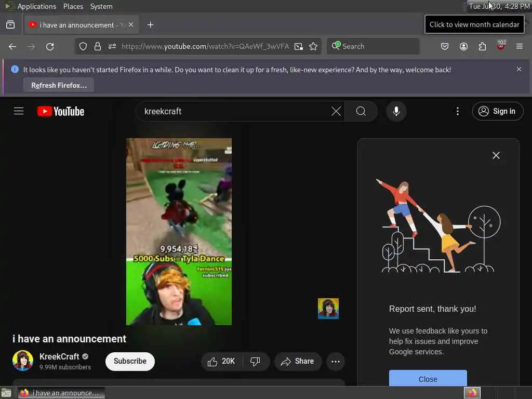Screen dimensions: 532x399
Task: Clear the kreekcraft search text
Action: [336, 111]
